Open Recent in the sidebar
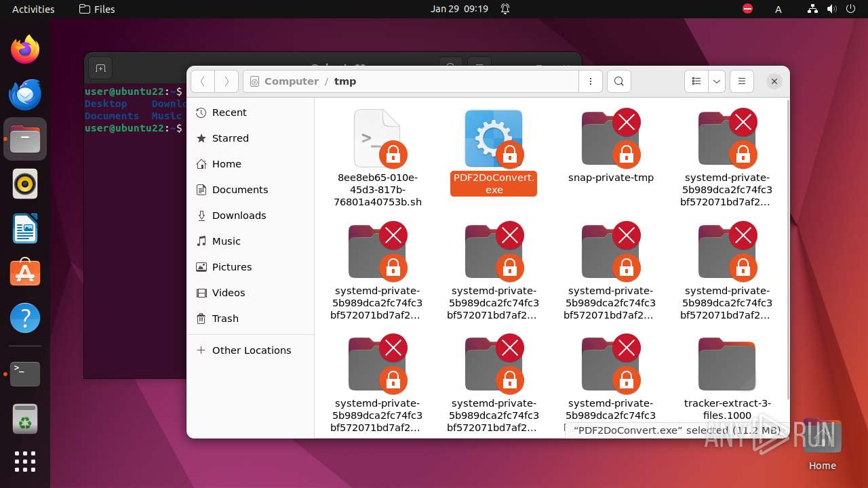Image resolution: width=868 pixels, height=488 pixels. coord(250,113)
